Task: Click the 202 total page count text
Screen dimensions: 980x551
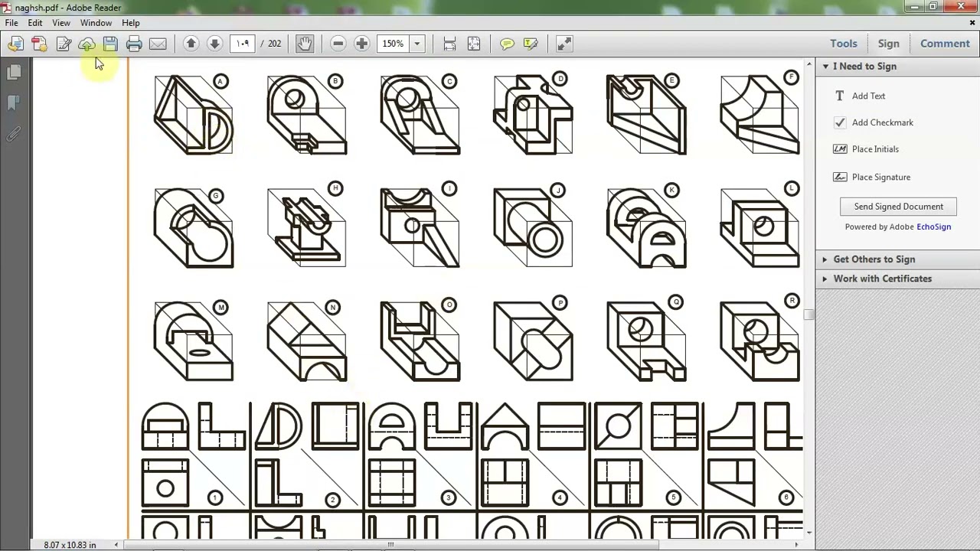Action: [x=274, y=44]
